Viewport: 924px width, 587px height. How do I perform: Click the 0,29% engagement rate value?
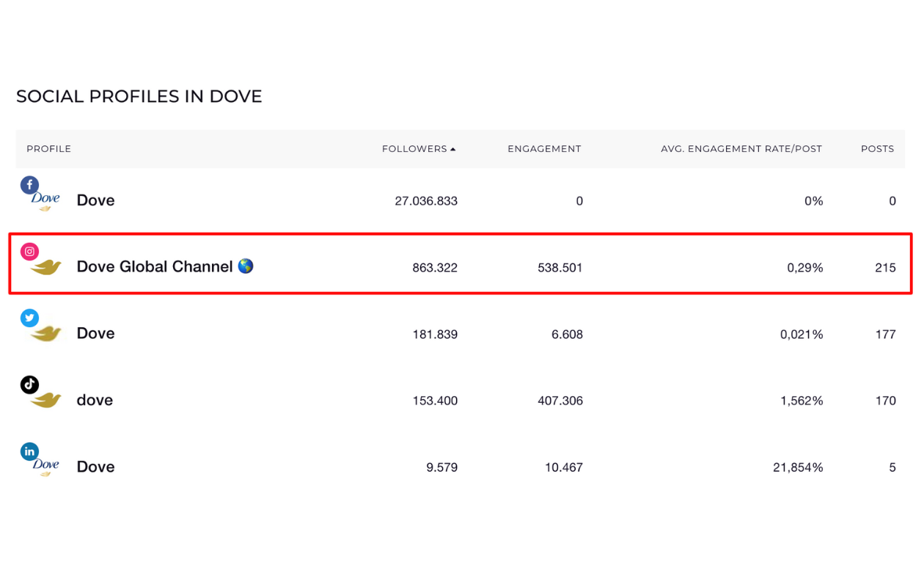(805, 268)
